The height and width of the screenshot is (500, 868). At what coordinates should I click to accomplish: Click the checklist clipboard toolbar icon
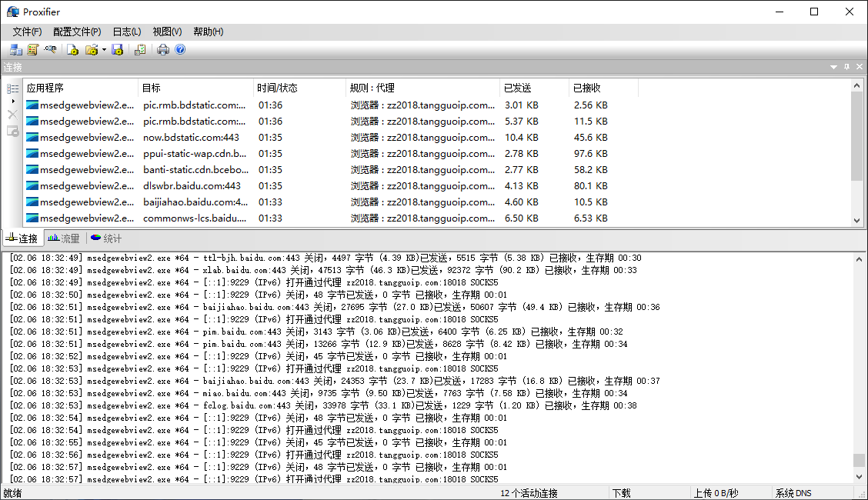(140, 50)
